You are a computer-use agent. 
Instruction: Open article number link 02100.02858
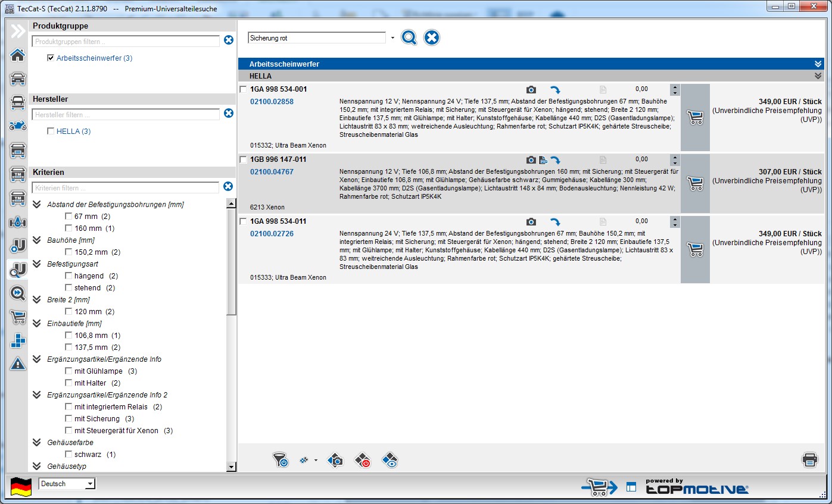click(272, 102)
